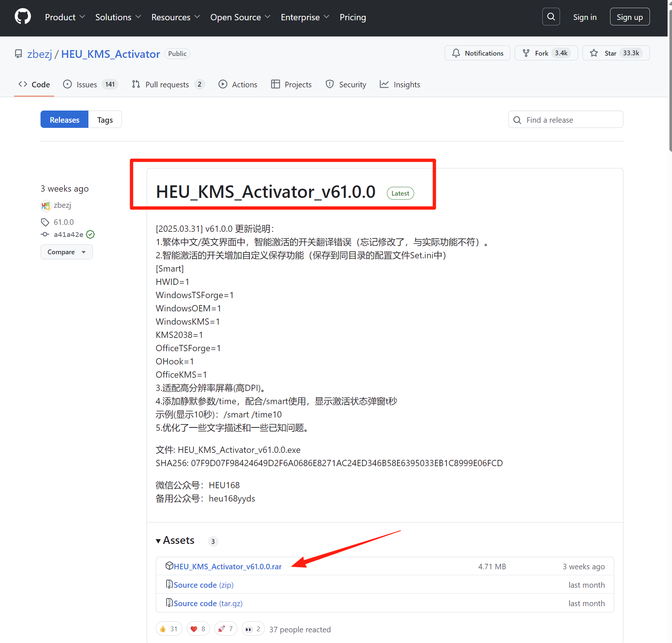
Task: Toggle the rocket reaction
Action: (x=225, y=629)
